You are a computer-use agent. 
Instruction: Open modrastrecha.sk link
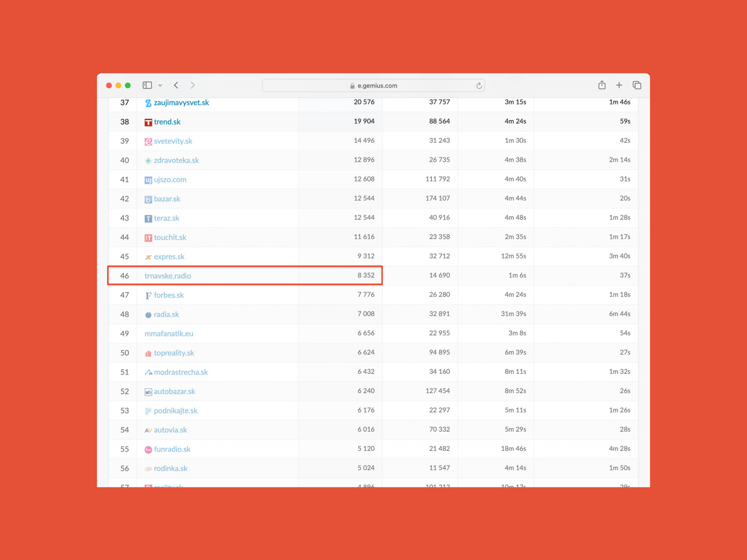tap(180, 372)
